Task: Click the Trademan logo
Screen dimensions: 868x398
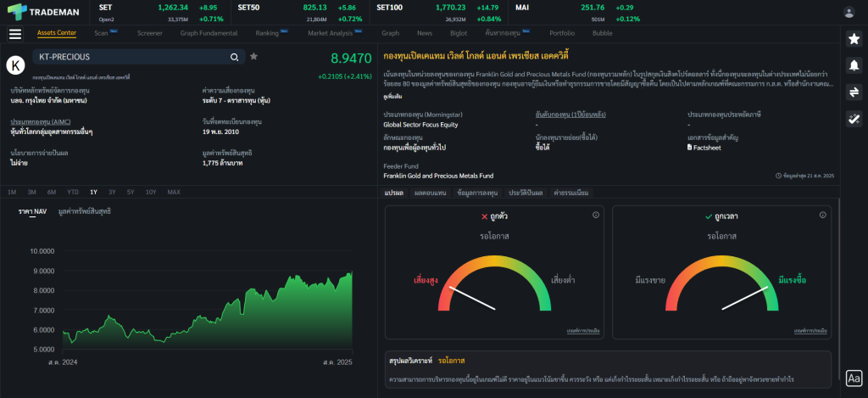Action: click(44, 12)
